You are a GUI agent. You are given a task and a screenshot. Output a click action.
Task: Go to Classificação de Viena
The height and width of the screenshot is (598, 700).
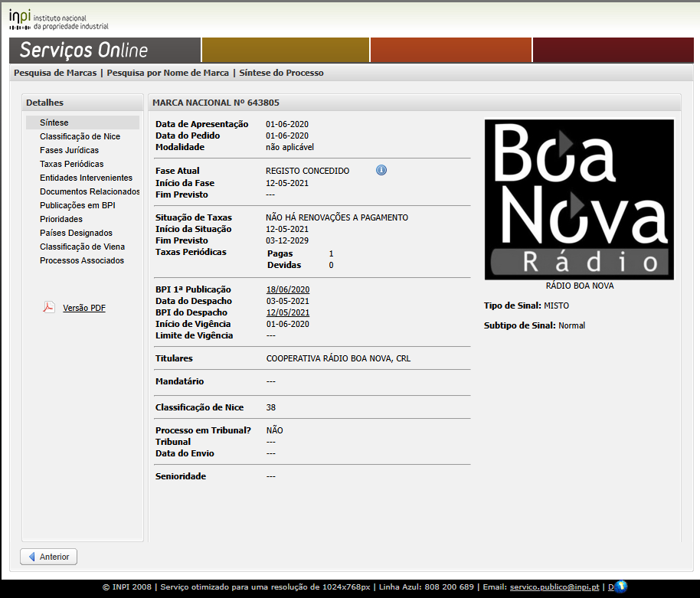pos(82,247)
